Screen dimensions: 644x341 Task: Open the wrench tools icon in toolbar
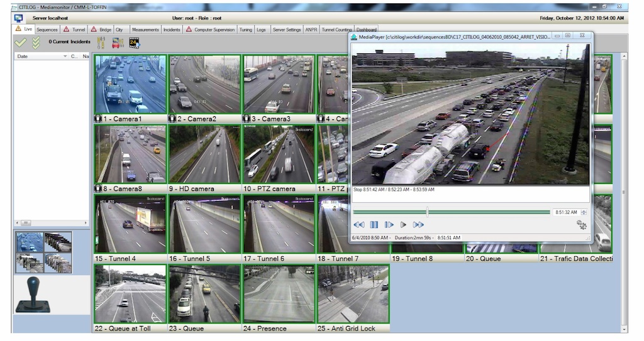(x=101, y=43)
